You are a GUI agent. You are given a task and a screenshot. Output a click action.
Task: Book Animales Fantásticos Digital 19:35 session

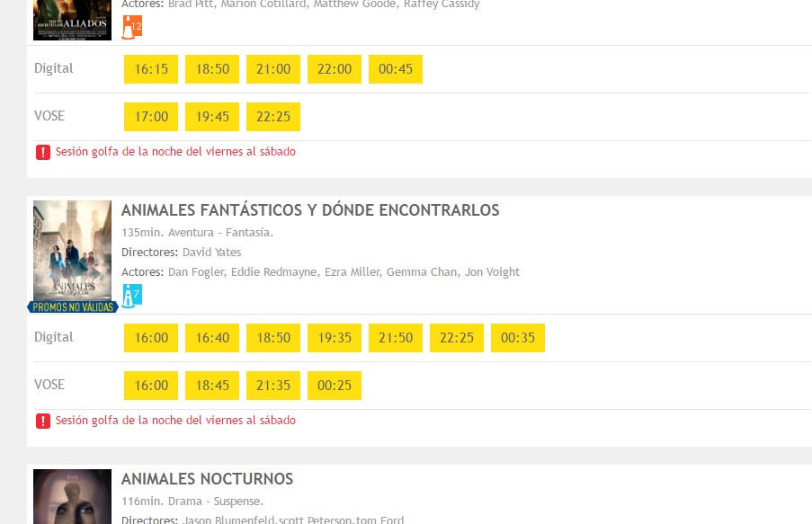tap(335, 338)
